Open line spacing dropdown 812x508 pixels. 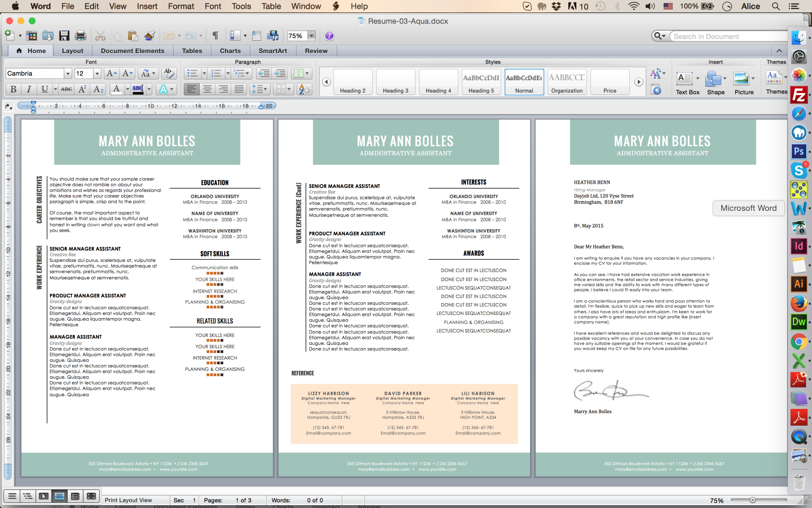click(x=259, y=89)
